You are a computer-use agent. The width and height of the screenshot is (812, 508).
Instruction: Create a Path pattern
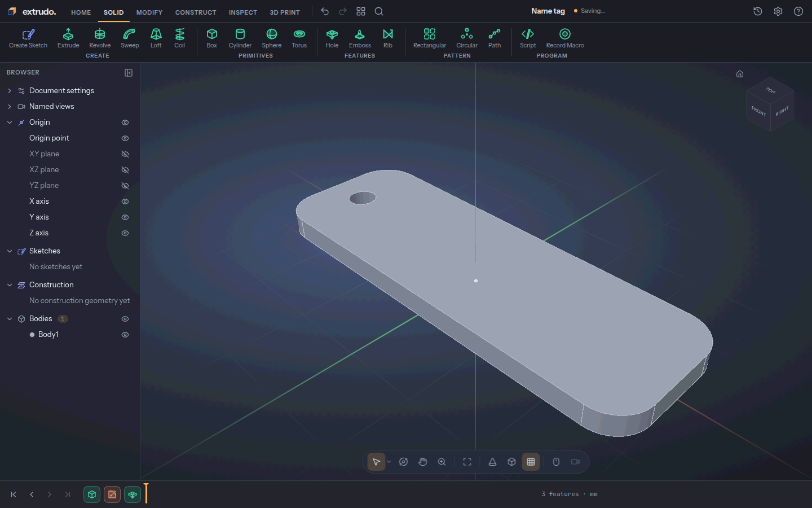coord(495,38)
